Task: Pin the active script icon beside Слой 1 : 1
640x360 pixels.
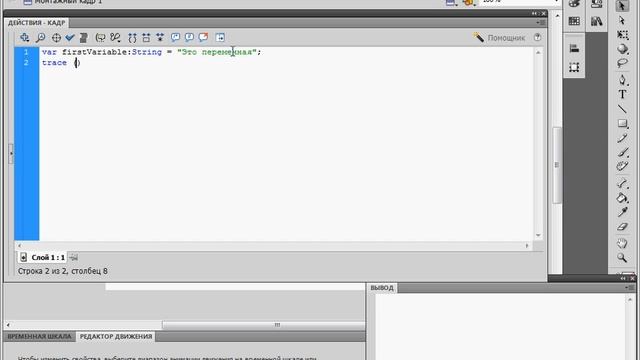Action: point(73,258)
